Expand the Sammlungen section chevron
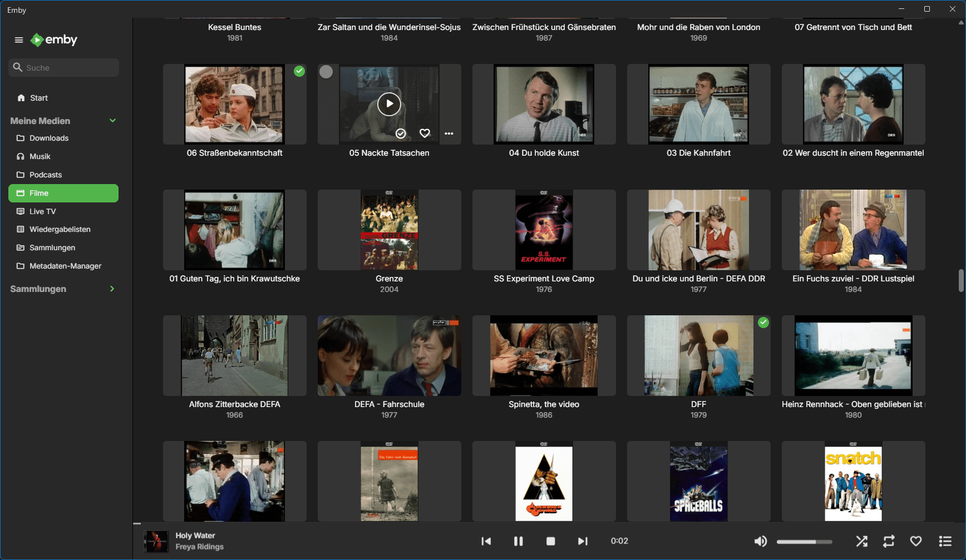The height and width of the screenshot is (560, 966). click(x=112, y=289)
